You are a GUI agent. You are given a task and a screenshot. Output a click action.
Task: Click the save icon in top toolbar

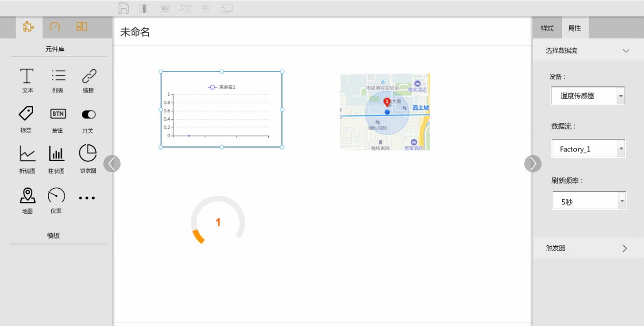tap(123, 8)
